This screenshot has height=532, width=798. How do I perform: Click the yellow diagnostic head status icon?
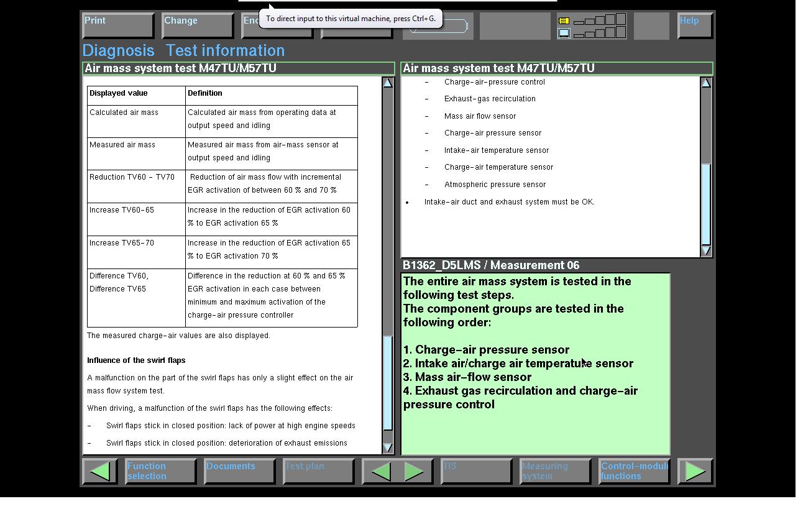[564, 21]
